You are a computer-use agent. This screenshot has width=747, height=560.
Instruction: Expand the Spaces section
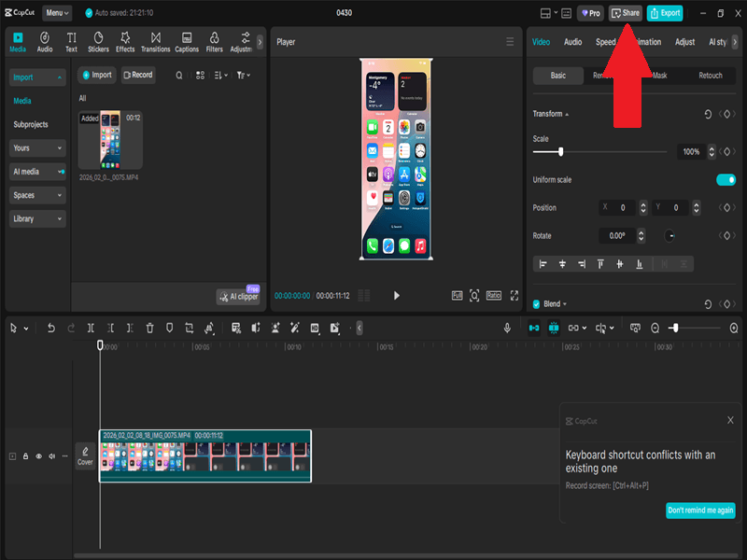[x=37, y=195]
